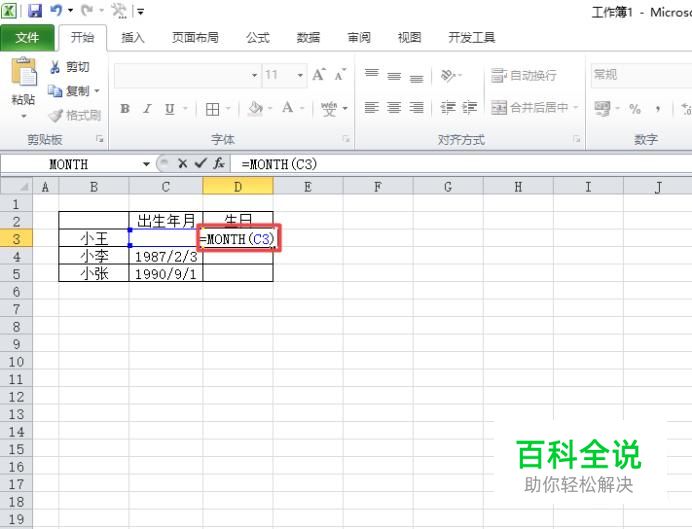Expand the Paste options arrow under 粘贴
Viewport: 692px width, 529px height.
[24, 116]
